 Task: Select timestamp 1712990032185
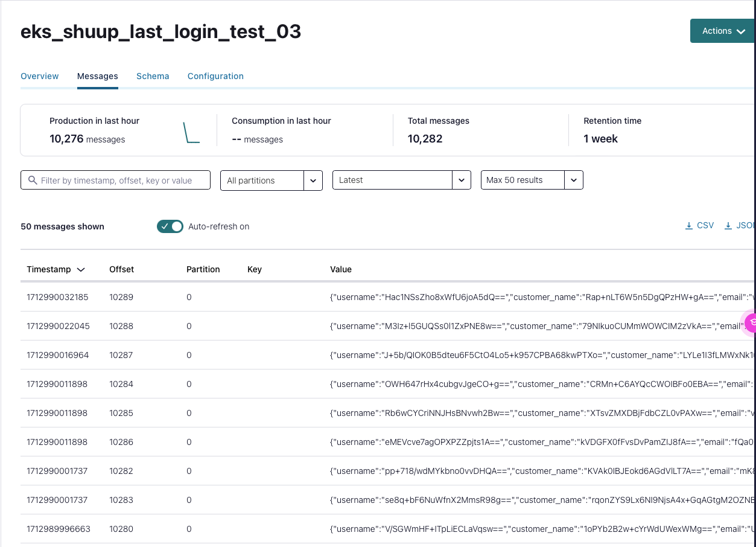point(57,297)
